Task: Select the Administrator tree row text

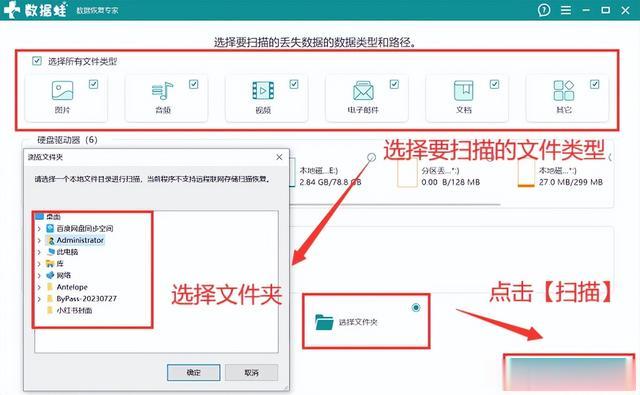Action: click(x=80, y=240)
